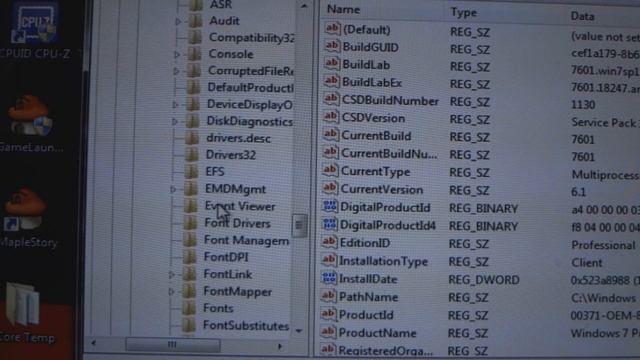Select the DefaultProductKey tree item
This screenshot has height=360, width=640.
pos(250,87)
